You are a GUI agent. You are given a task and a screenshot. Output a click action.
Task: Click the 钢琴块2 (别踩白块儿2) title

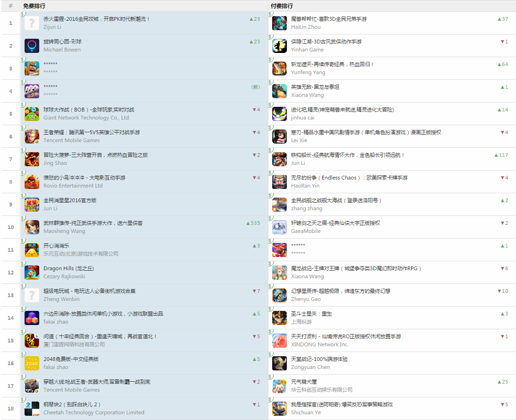click(x=72, y=405)
